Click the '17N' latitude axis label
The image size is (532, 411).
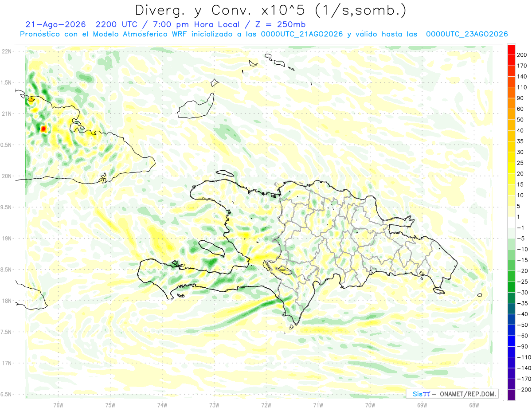point(6,363)
